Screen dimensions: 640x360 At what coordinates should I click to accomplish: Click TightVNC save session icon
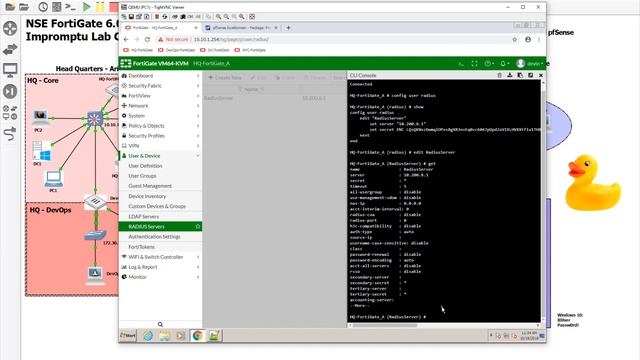click(131, 17)
